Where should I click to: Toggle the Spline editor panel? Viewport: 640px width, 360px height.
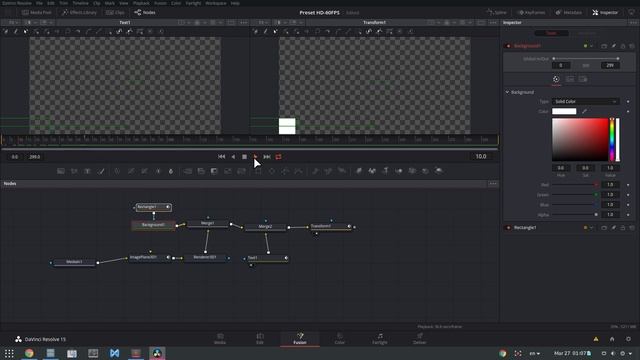point(497,13)
